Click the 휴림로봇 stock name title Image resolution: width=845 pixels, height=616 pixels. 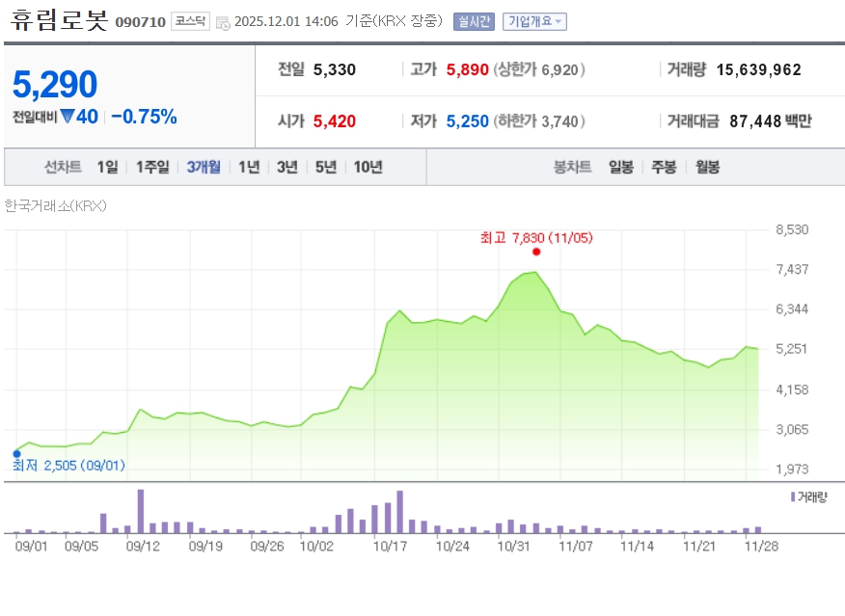coord(59,20)
